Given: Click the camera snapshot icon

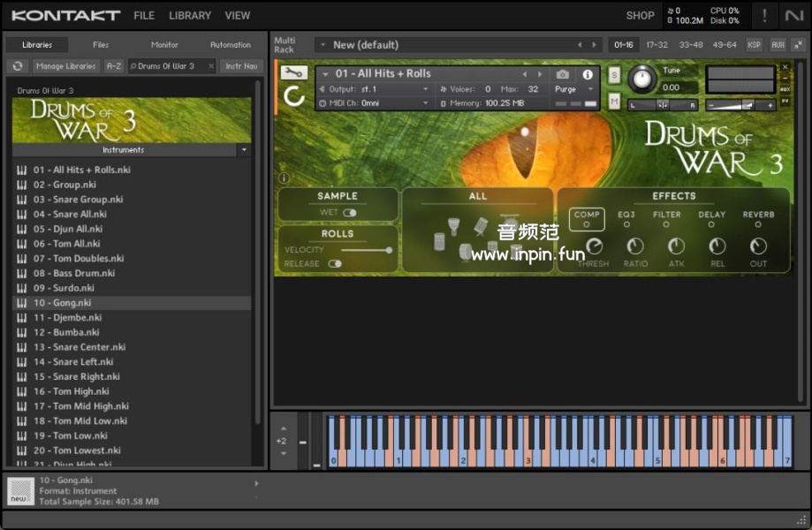Looking at the screenshot, I should 563,74.
